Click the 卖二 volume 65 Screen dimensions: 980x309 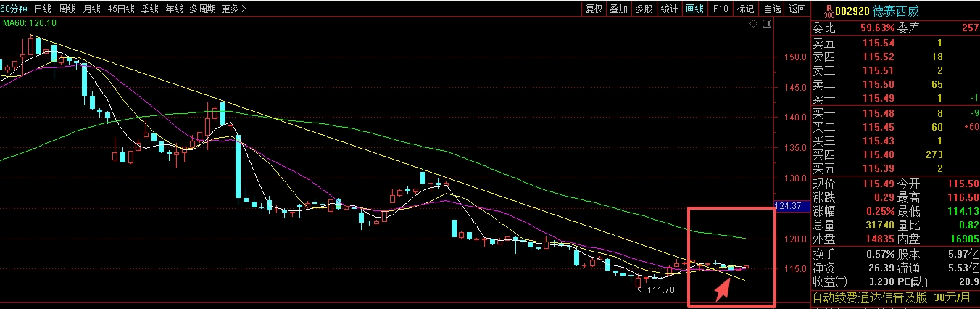coord(937,84)
